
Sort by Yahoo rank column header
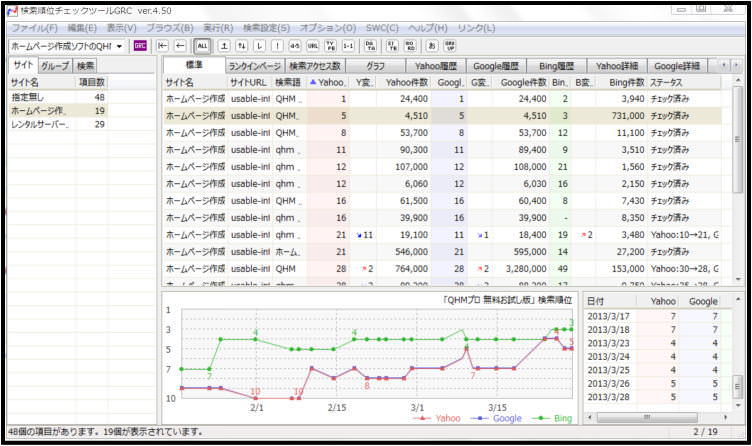(328, 82)
